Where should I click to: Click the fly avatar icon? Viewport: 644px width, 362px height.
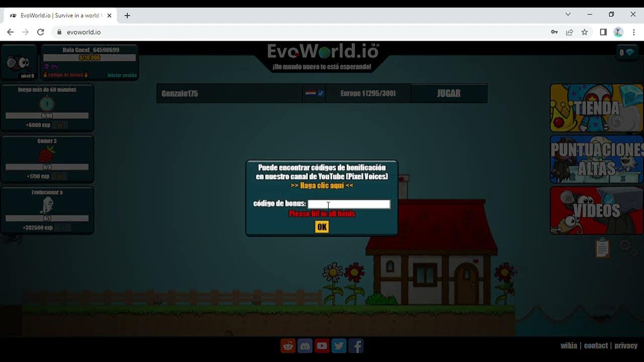tap(19, 63)
